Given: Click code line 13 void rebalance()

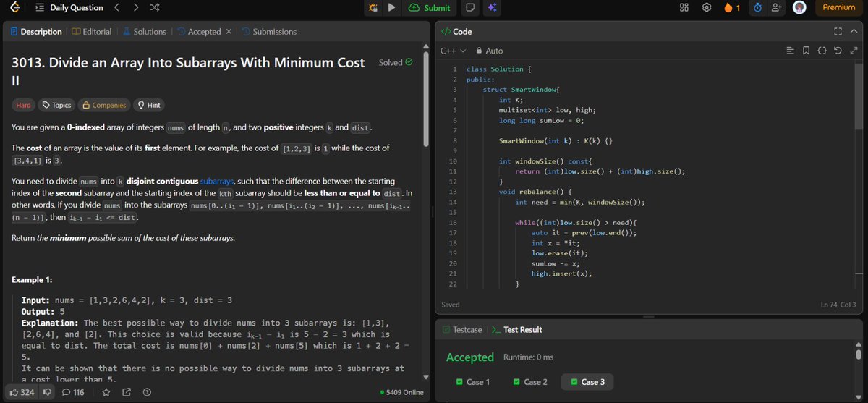Looking at the screenshot, I should (535, 192).
